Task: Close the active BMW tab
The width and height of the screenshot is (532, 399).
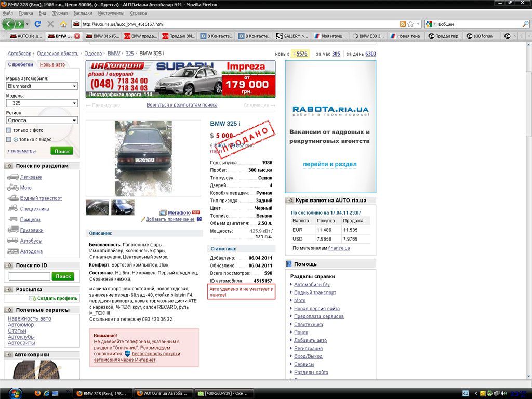Action: pyautogui.click(x=77, y=36)
